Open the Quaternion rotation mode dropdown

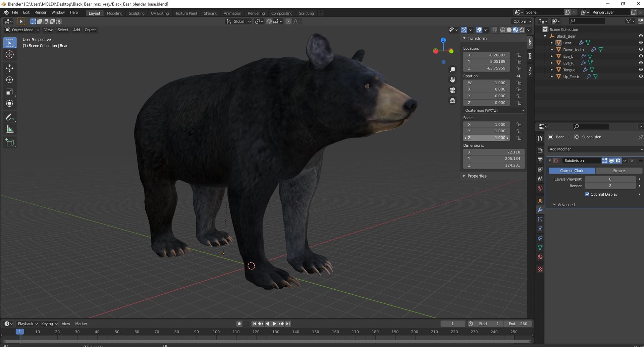click(x=494, y=110)
